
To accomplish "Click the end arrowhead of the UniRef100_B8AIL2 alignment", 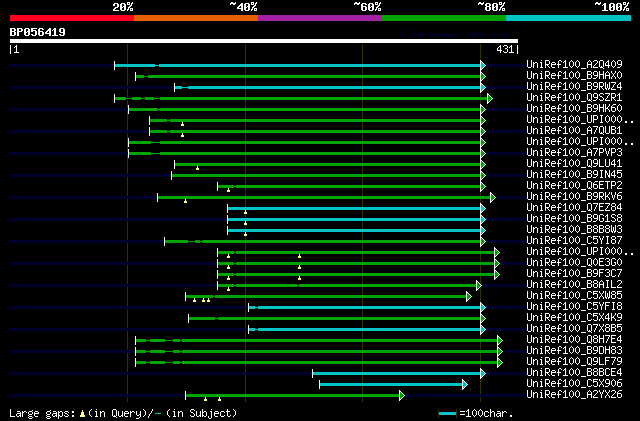I will tap(479, 286).
